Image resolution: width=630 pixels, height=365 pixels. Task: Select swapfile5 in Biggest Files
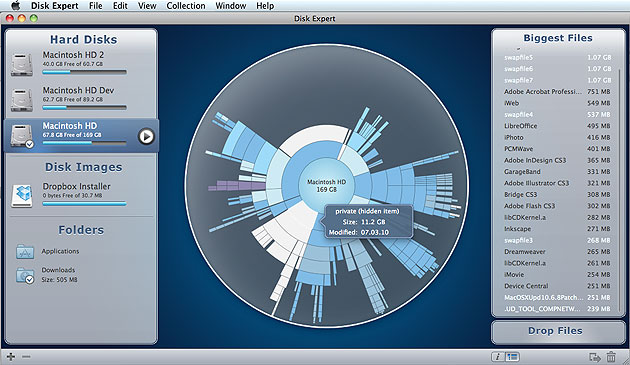coord(558,57)
